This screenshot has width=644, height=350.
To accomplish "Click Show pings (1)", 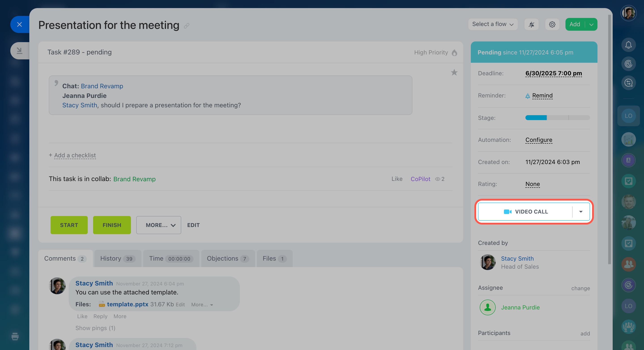I will click(x=96, y=328).
